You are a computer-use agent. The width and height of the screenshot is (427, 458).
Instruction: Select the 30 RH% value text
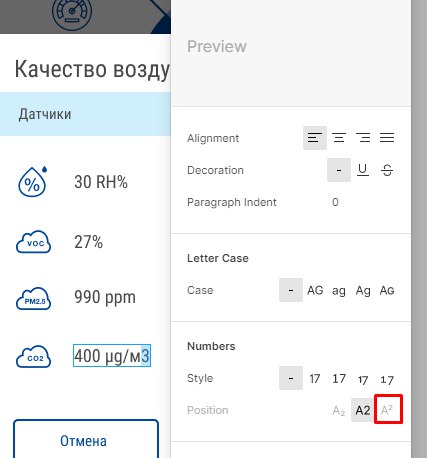coord(101,182)
